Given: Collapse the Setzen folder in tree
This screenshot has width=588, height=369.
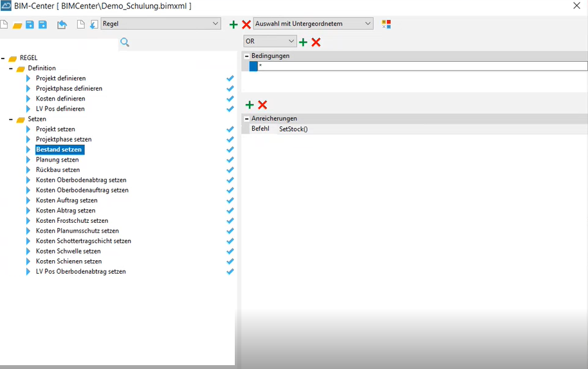Looking at the screenshot, I should click(x=12, y=119).
